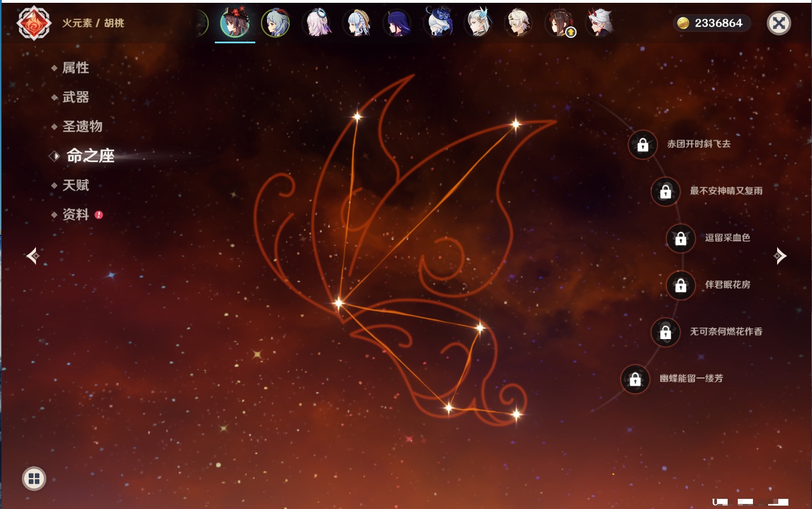Close the character screen with X button

[779, 23]
